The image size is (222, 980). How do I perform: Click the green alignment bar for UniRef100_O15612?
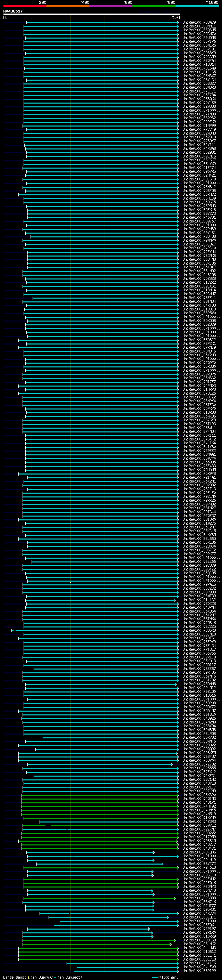click(x=98, y=951)
